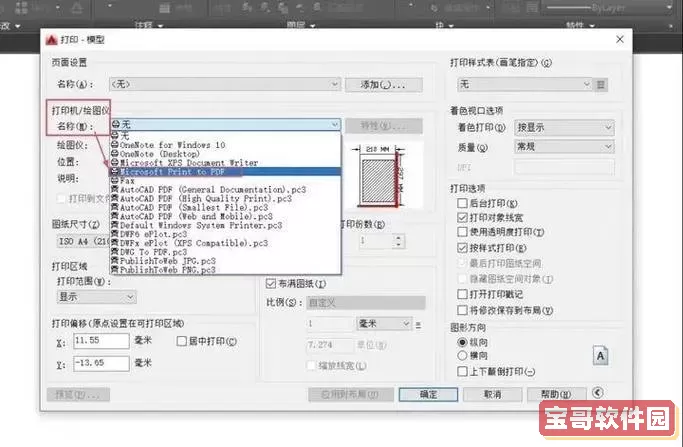Click the 帮助 help button

tap(556, 394)
